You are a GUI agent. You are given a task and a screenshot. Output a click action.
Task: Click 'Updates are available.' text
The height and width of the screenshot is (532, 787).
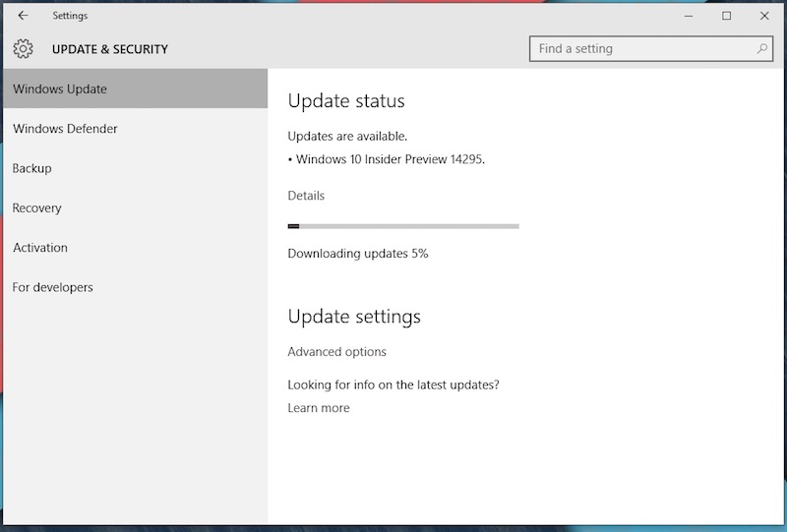[347, 136]
